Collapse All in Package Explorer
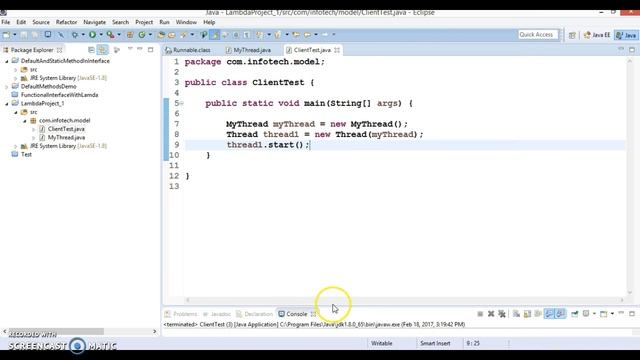The image size is (640, 360). [91, 50]
